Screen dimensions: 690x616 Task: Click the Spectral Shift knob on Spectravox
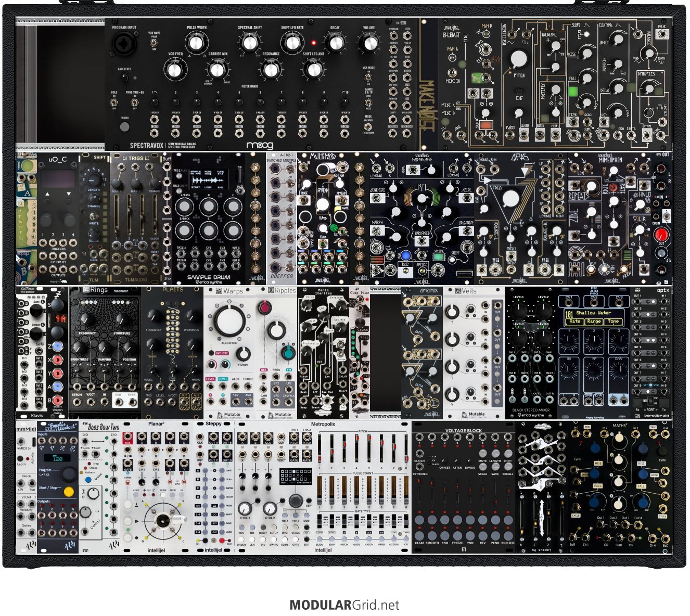coord(249,43)
